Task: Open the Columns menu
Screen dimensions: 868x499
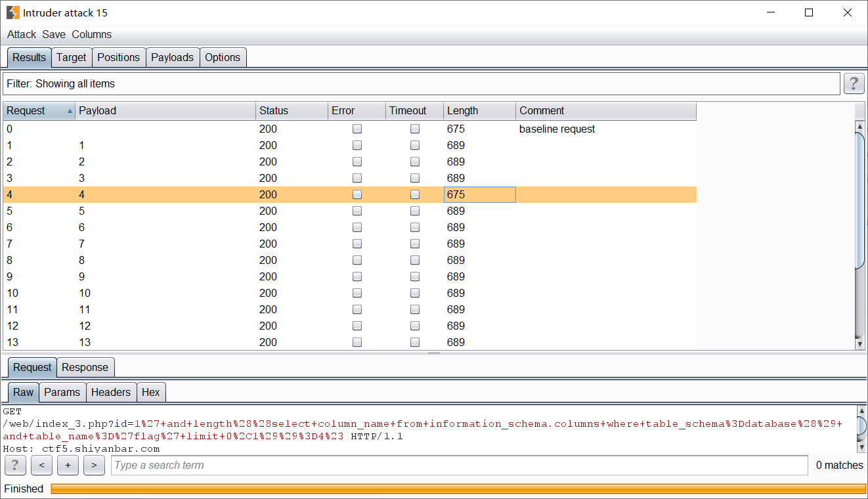Action: click(x=92, y=35)
